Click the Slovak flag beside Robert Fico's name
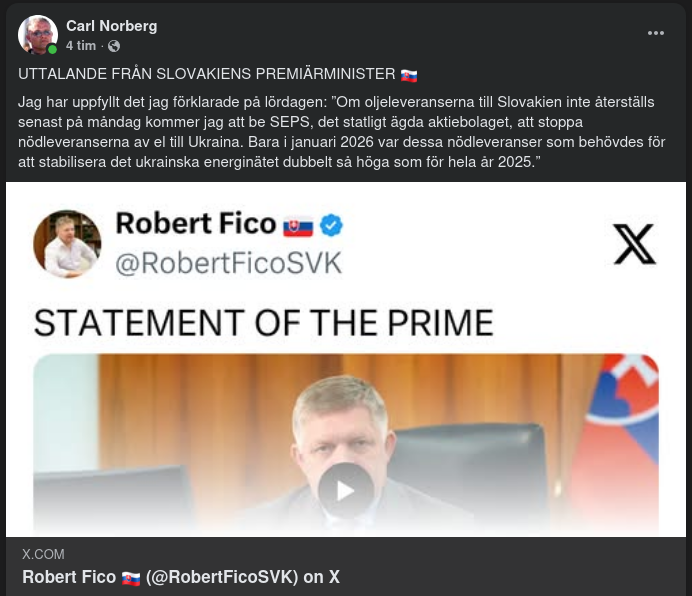Viewport: 692px width, 596px height. pos(298,226)
